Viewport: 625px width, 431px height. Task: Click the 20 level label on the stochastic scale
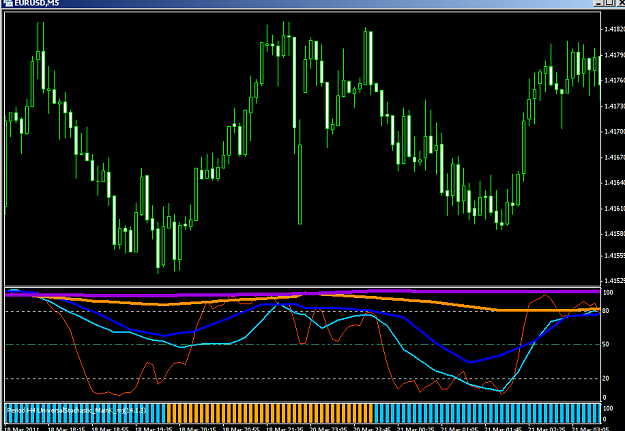tap(605, 378)
